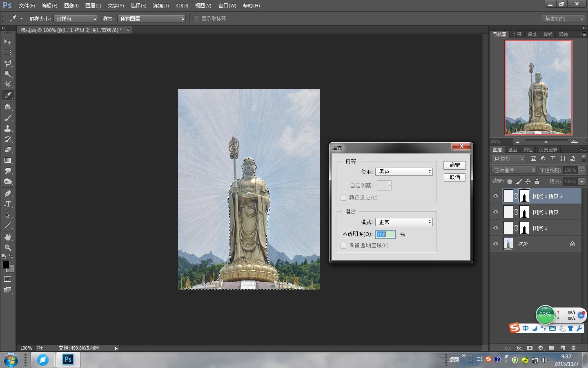
Task: Open the 图像(I) menu
Action: pos(71,6)
